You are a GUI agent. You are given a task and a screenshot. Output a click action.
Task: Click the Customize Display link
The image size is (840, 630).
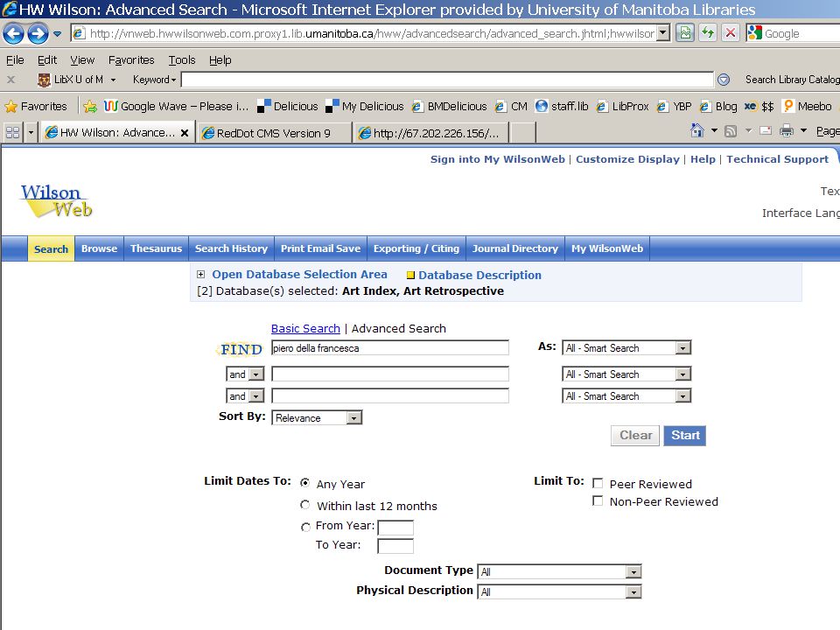[x=627, y=159]
